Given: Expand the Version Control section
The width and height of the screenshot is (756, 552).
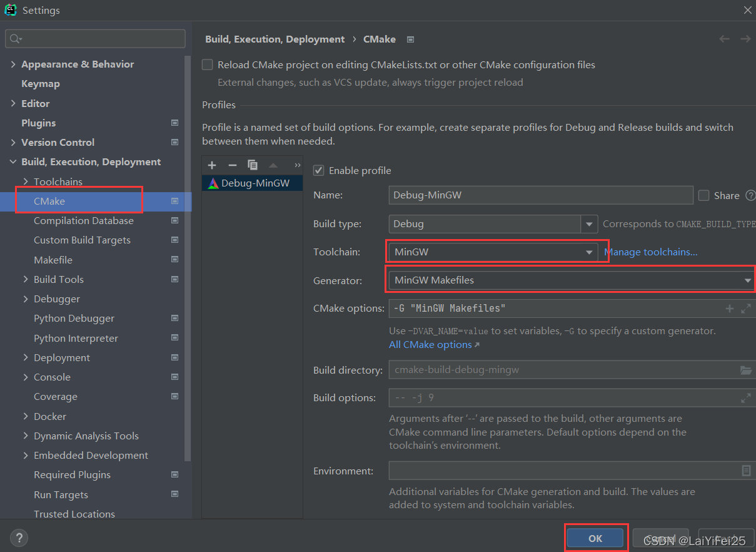Looking at the screenshot, I should 13,142.
